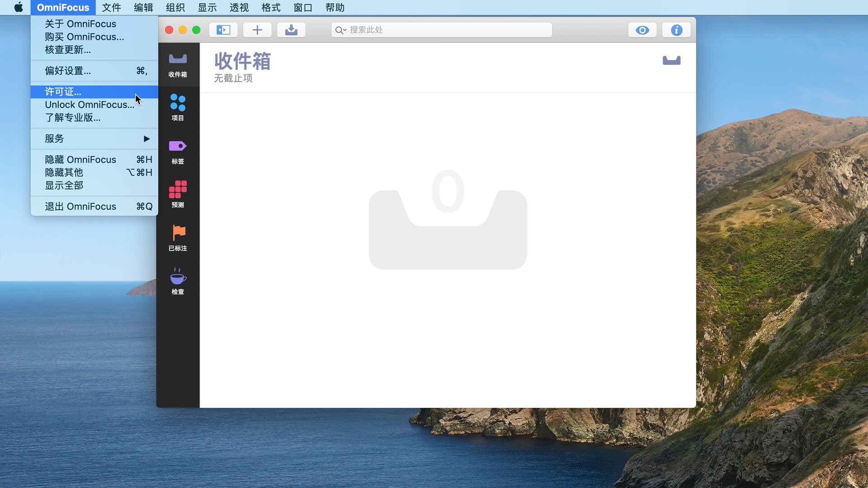Choose 退出 OmniFocus menu entry
Viewport: 868px width, 488px height.
coord(94,206)
